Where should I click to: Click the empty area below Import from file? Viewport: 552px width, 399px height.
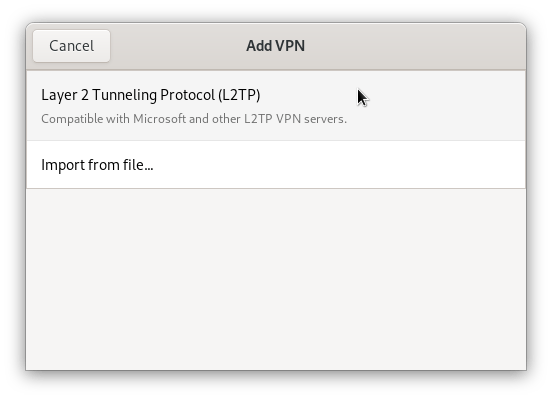coord(276,279)
